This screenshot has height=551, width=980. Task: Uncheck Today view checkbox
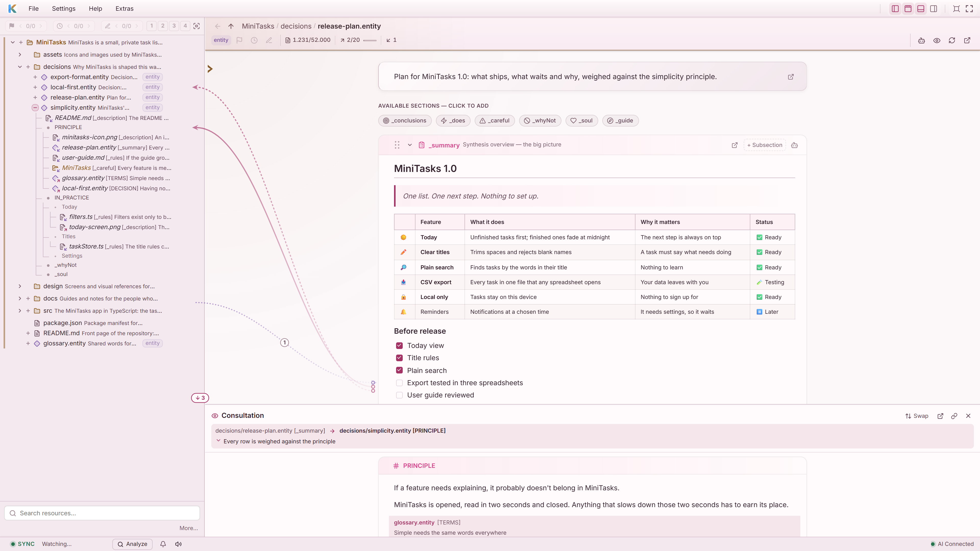coord(399,345)
